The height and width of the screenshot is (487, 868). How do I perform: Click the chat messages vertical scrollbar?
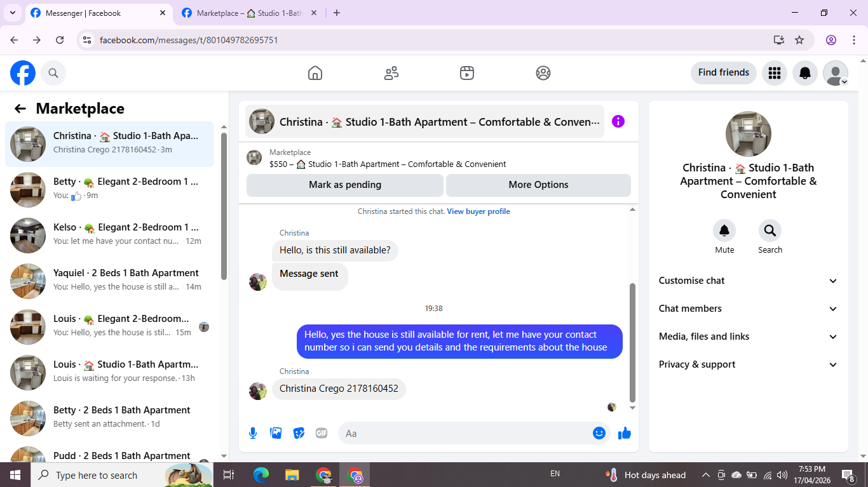(x=632, y=343)
